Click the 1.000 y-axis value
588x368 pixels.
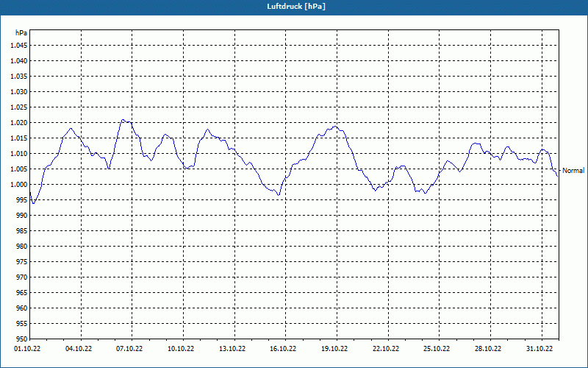[x=19, y=185]
